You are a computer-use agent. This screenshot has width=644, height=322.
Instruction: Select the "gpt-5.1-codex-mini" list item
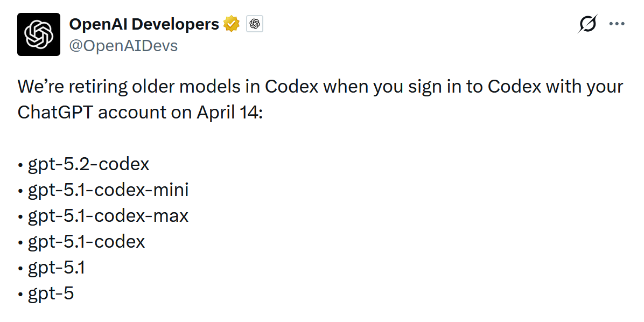tap(108, 190)
